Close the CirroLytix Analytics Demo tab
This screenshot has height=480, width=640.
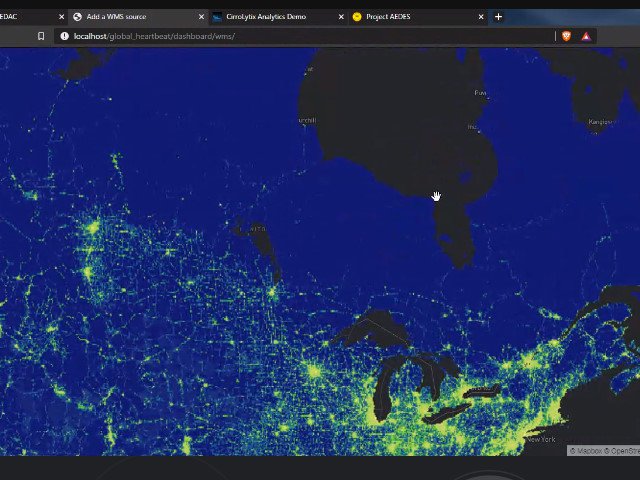[341, 17]
